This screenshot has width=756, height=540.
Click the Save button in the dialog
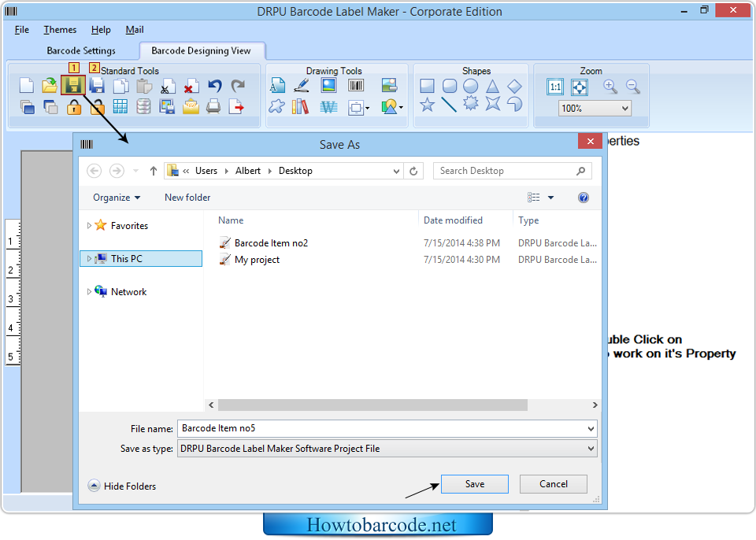pos(474,484)
